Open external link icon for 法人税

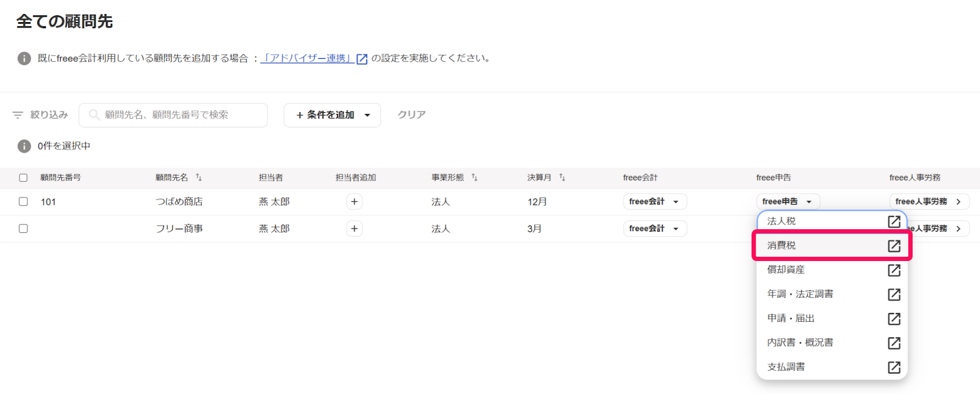pyautogui.click(x=894, y=221)
